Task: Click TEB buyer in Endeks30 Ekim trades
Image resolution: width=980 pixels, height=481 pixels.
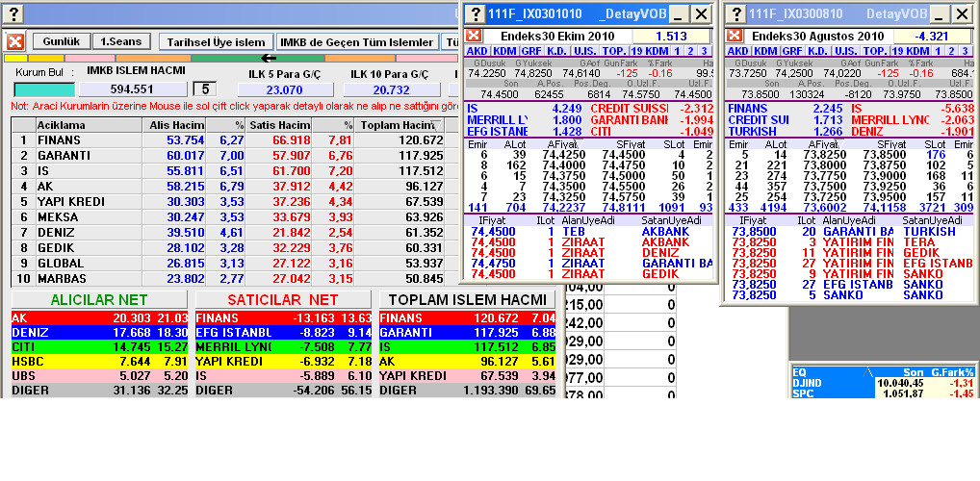Action: tap(573, 232)
